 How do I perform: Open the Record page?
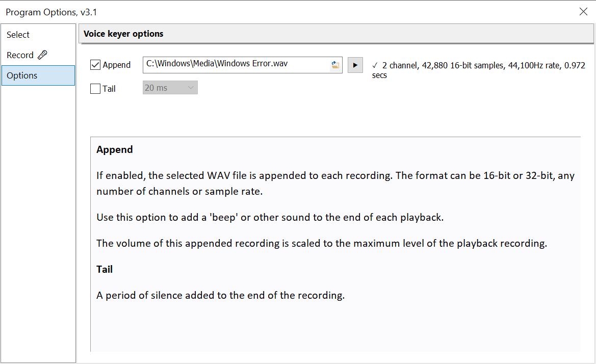[x=20, y=55]
